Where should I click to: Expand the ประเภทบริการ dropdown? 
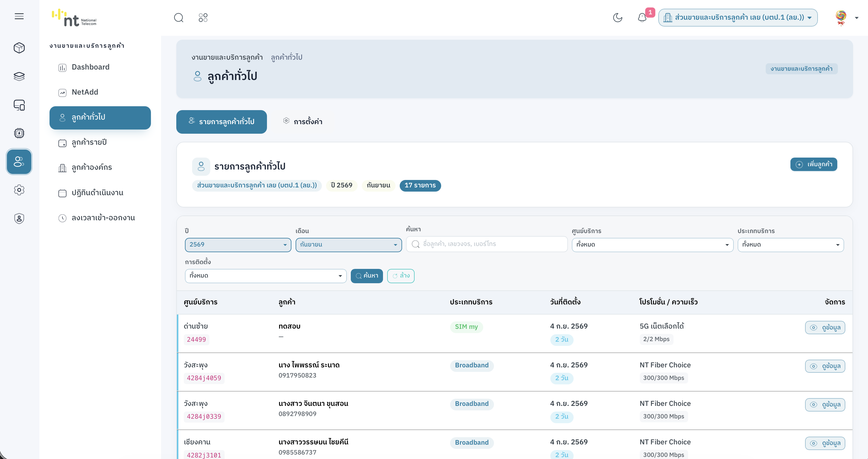click(790, 244)
